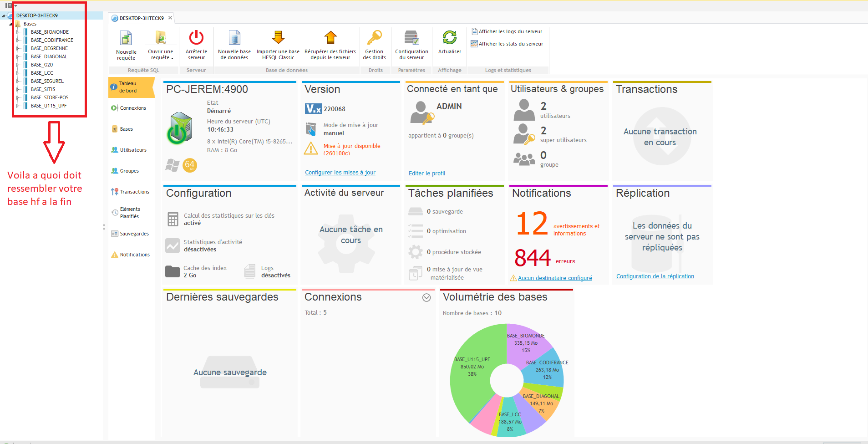The image size is (868, 444).
Task: Open the Ouvrir une requête dropdown
Action: [x=172, y=58]
